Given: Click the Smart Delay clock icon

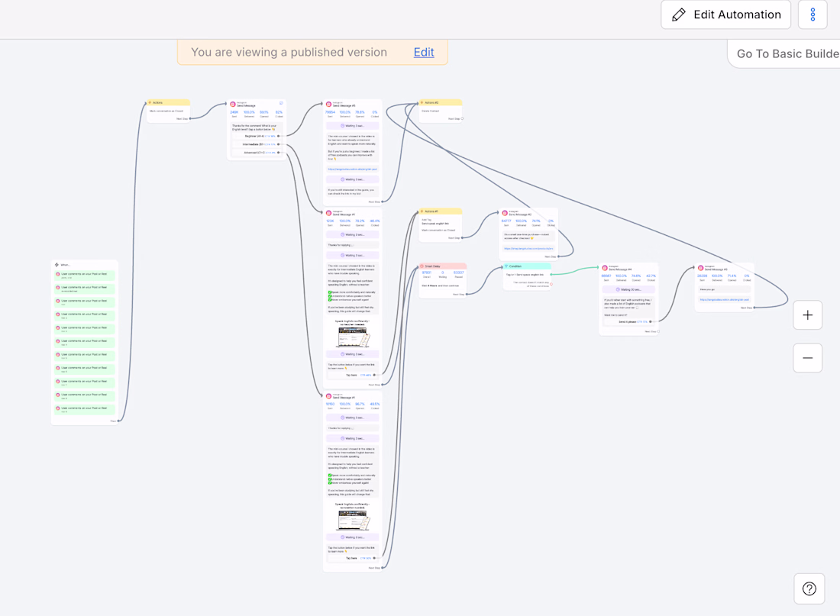Looking at the screenshot, I should (x=422, y=266).
